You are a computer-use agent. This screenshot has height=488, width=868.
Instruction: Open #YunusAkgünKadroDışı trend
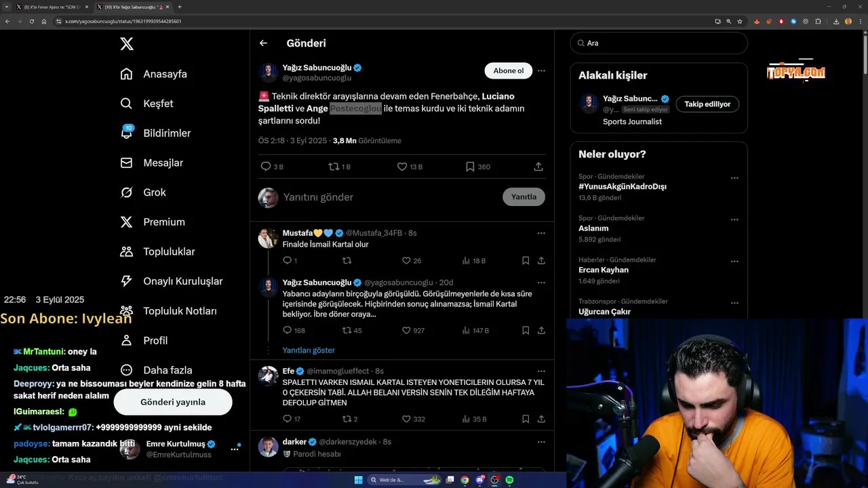pyautogui.click(x=623, y=186)
